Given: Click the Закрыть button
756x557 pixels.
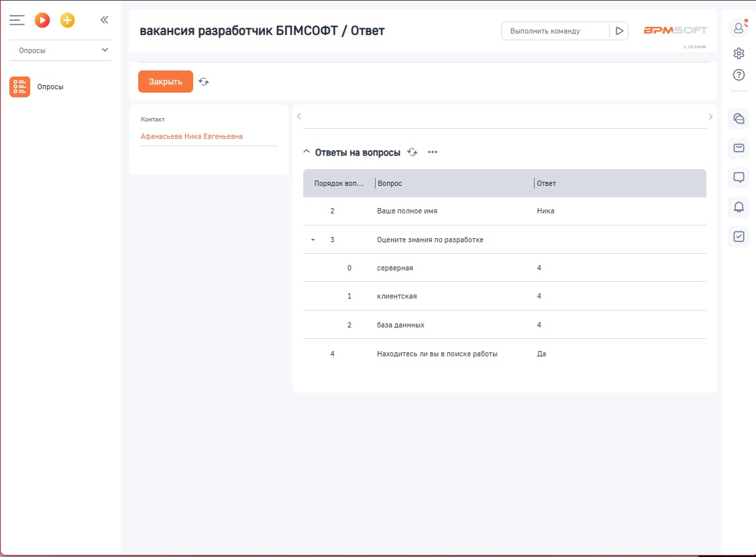Looking at the screenshot, I should coord(165,81).
